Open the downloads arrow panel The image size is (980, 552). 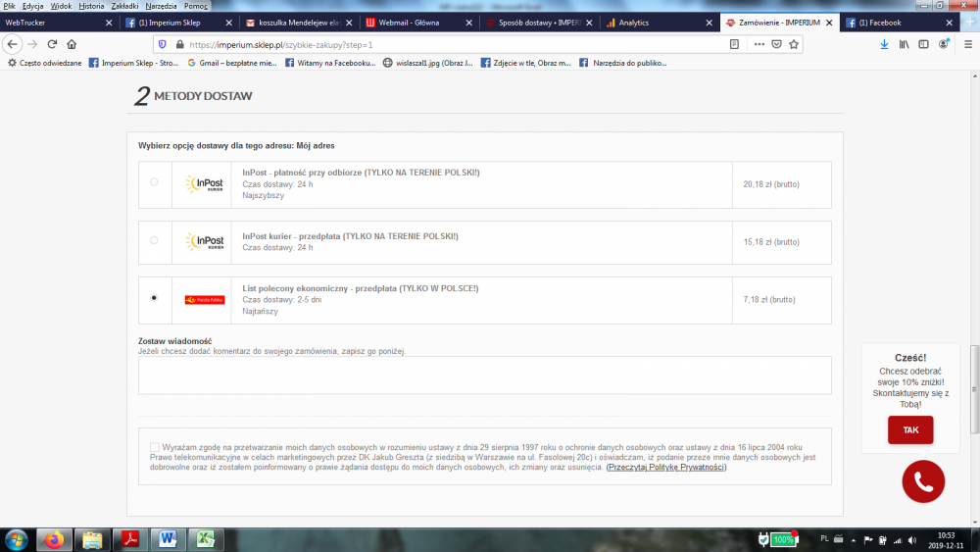[x=884, y=44]
